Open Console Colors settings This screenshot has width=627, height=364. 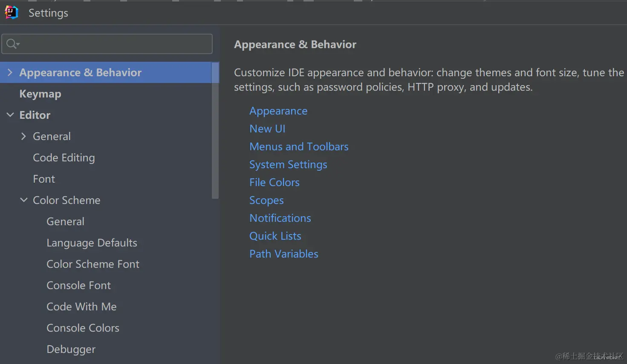83,328
